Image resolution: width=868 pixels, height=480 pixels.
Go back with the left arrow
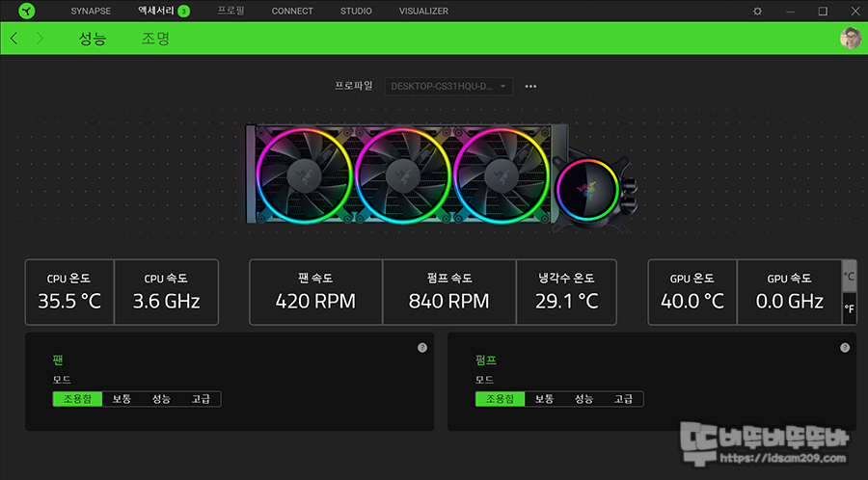coord(14,39)
